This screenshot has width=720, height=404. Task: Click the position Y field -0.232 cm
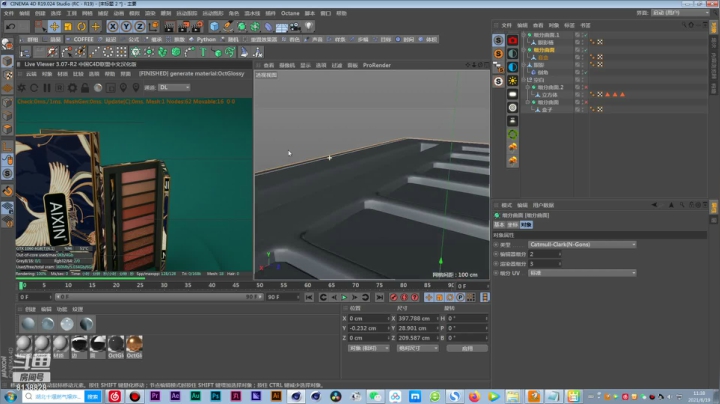coord(368,328)
